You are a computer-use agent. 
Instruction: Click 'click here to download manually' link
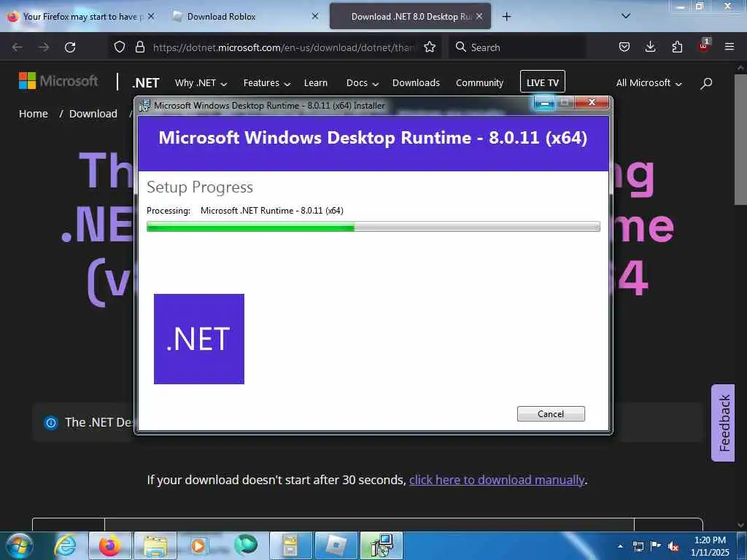tap(496, 480)
